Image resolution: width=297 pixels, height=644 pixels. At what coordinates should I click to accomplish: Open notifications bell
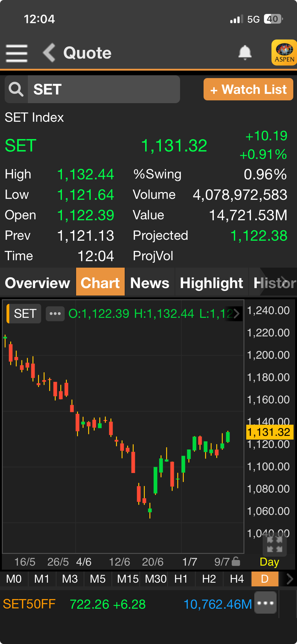(245, 53)
